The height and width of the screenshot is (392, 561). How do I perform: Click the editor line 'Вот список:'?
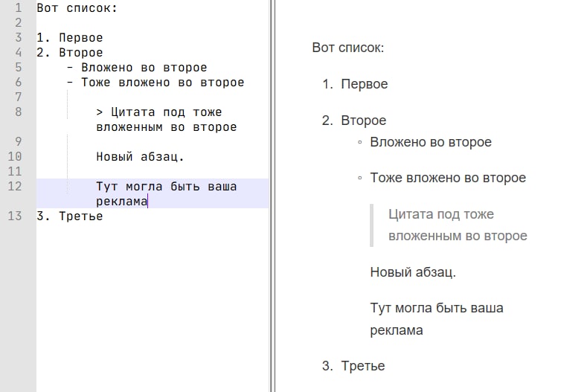pos(77,8)
